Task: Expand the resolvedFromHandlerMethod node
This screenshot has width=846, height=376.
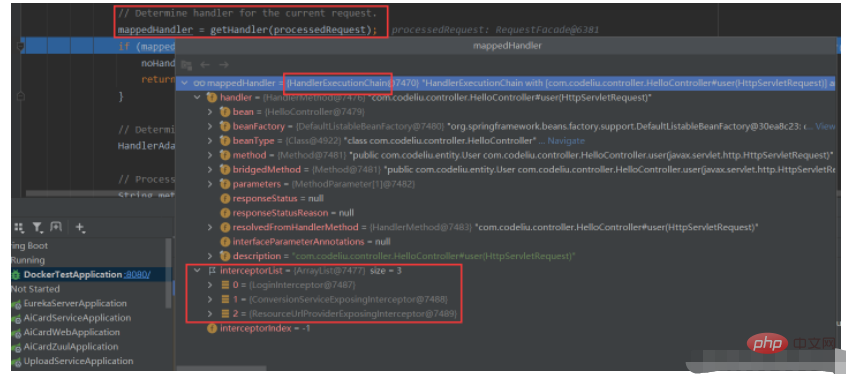Action: click(210, 227)
